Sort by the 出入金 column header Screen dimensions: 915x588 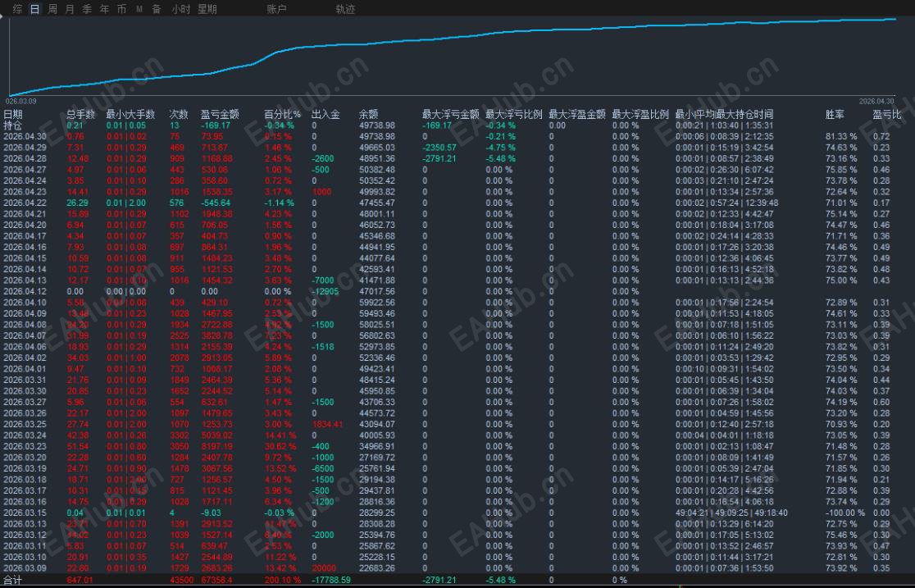[325, 115]
